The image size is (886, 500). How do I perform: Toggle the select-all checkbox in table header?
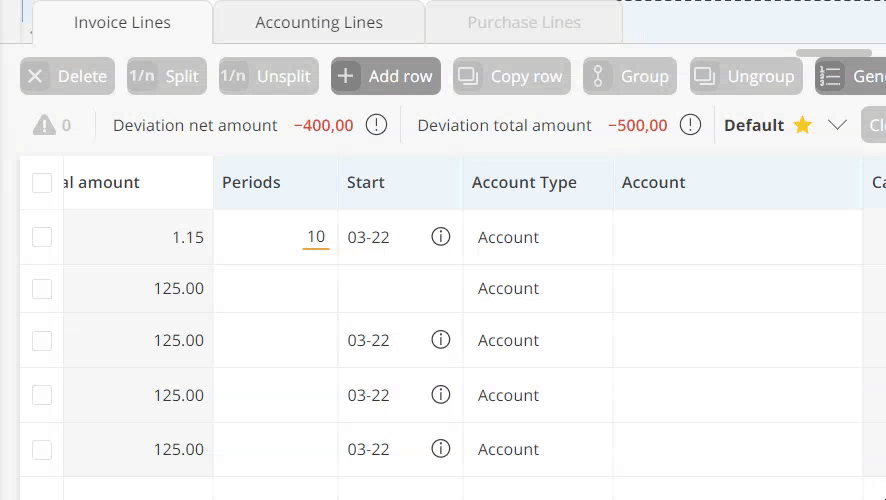[42, 183]
